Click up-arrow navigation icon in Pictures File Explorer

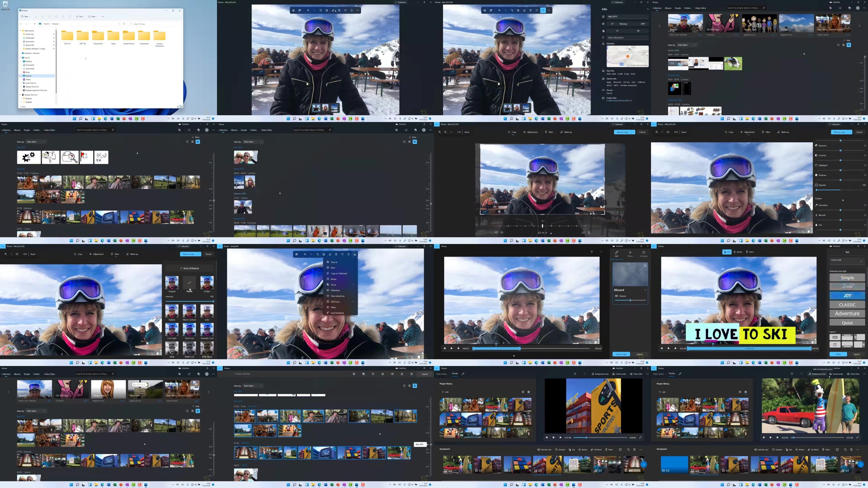pos(34,24)
